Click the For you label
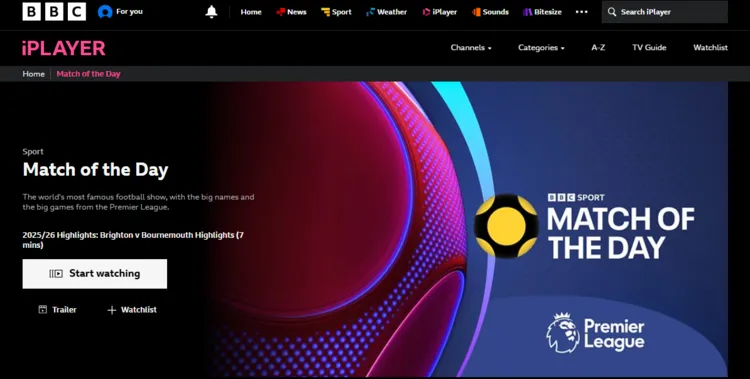The width and height of the screenshot is (750, 379). pos(129,11)
